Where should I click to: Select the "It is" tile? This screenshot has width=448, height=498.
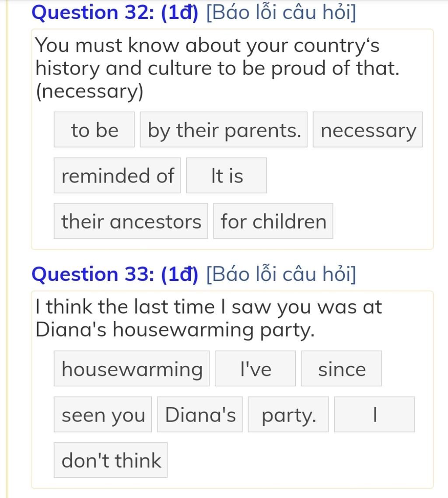pyautogui.click(x=226, y=175)
